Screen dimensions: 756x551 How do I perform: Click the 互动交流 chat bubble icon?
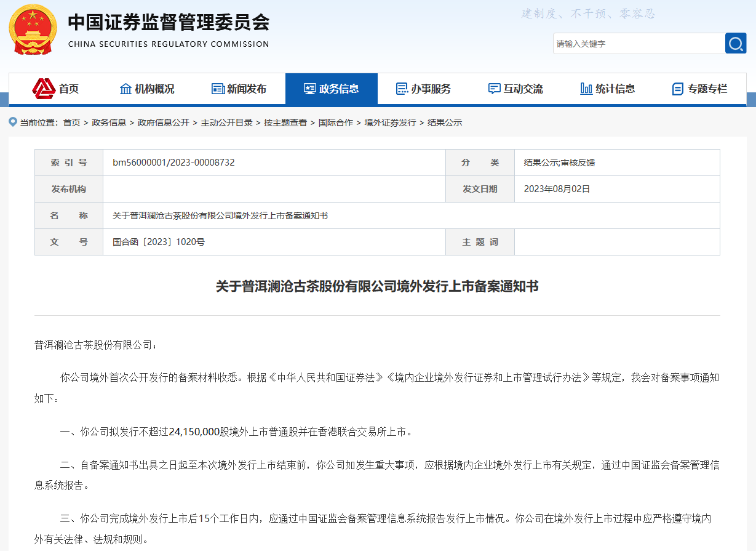[494, 89]
